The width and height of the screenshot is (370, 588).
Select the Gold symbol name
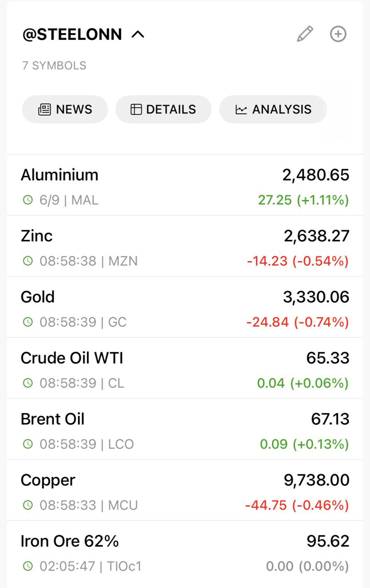[38, 297]
